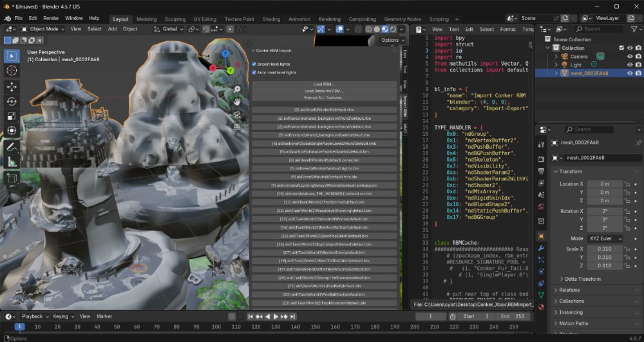Expand the Delta Transform panel
The image size is (644, 342).
[582, 279]
